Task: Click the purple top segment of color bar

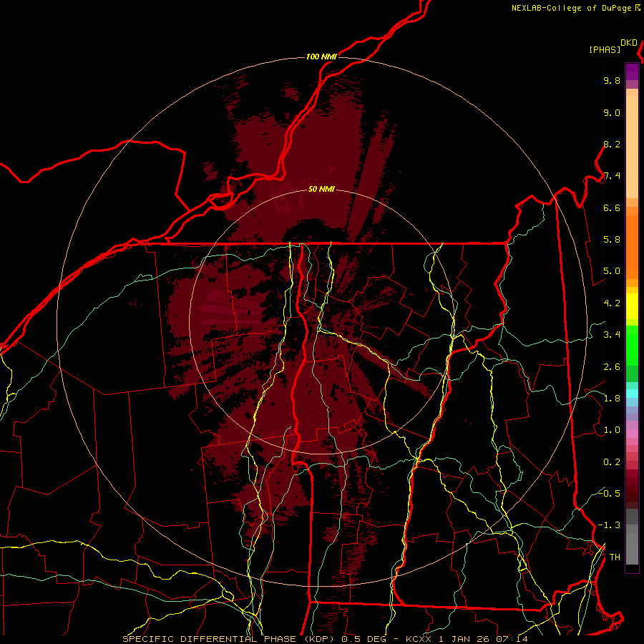Action: [x=632, y=72]
